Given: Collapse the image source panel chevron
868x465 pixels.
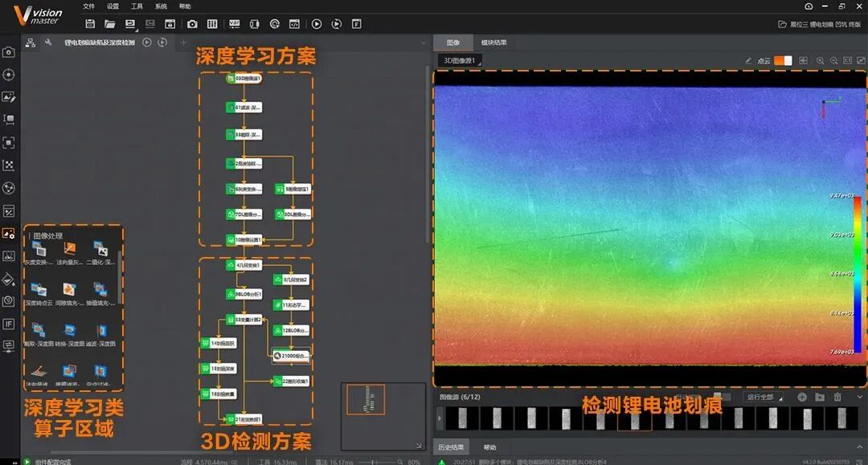Looking at the screenshot, I should (x=860, y=397).
